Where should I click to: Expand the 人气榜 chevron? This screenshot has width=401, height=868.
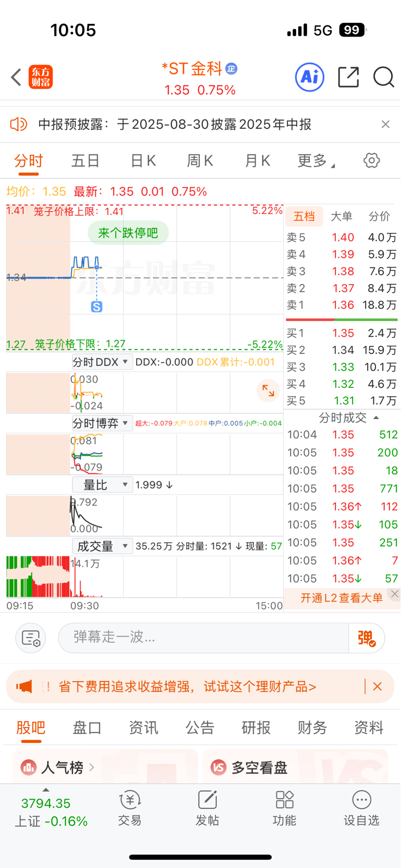tap(92, 767)
